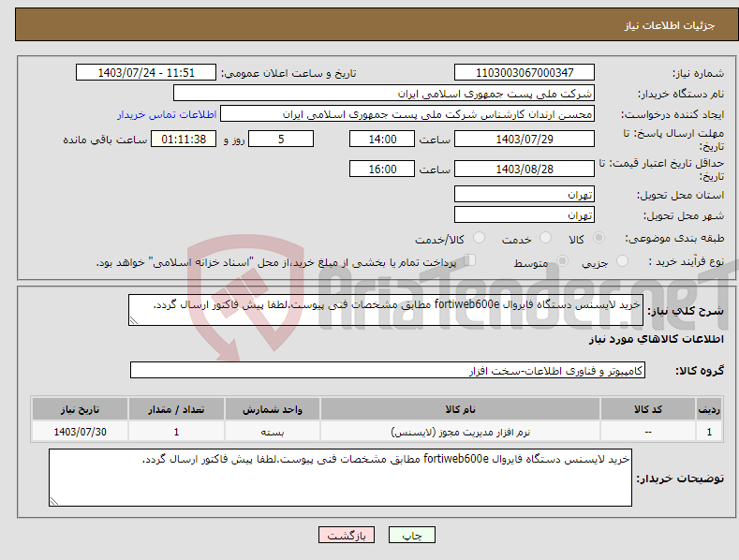The width and height of the screenshot is (739, 560).
Task: Click the بازگشت (back) button
Action: tap(347, 535)
